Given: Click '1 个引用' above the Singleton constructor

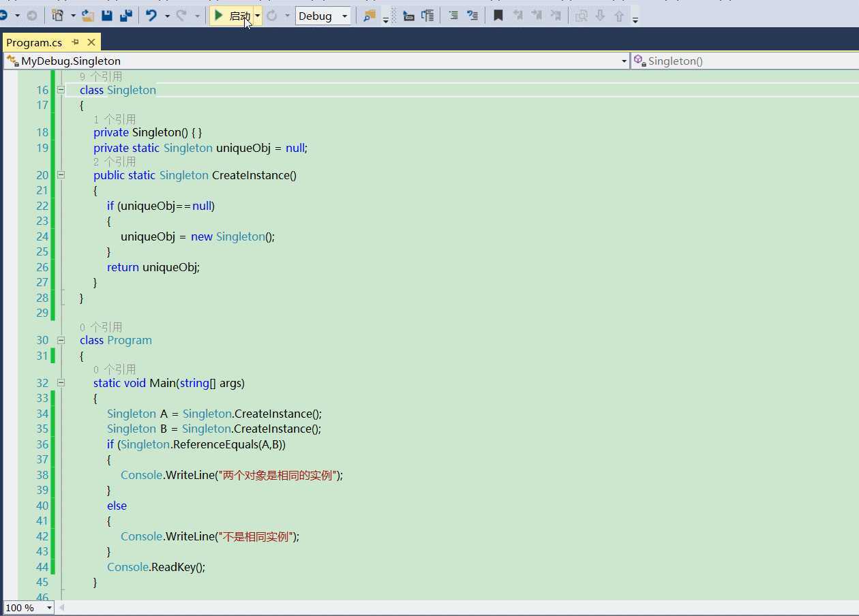Looking at the screenshot, I should 115,119.
